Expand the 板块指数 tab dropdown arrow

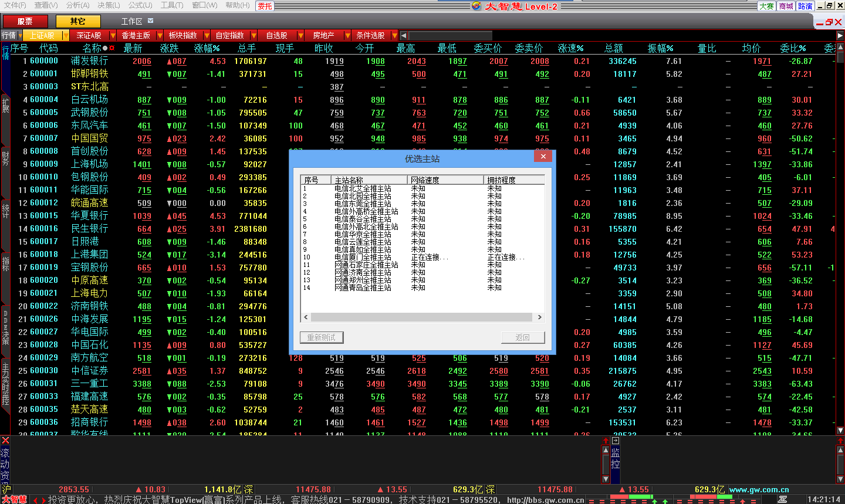(207, 36)
